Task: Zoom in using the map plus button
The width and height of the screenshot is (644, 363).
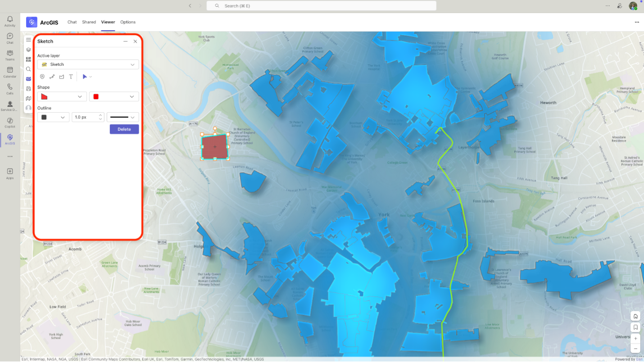Action: click(635, 338)
